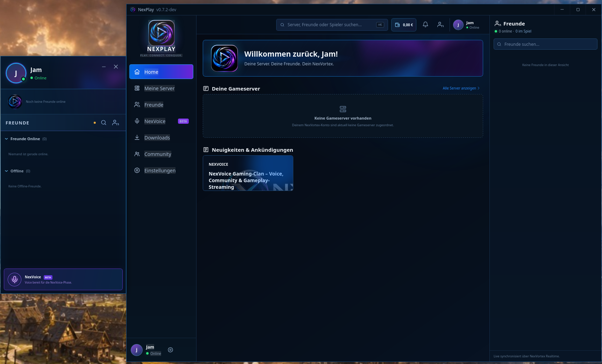This screenshot has height=364, width=602.
Task: Click the add-friend icon in the friends window header
Action: point(116,123)
